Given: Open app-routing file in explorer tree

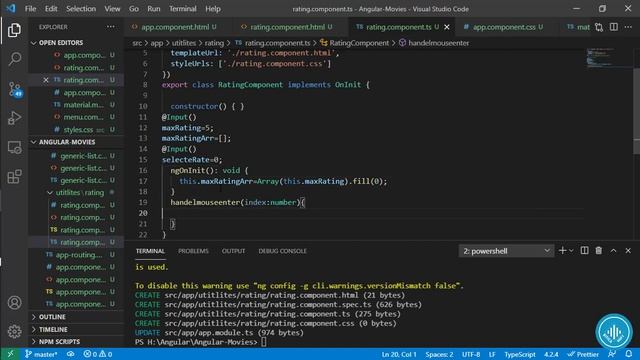Looking at the screenshot, I should [79, 255].
